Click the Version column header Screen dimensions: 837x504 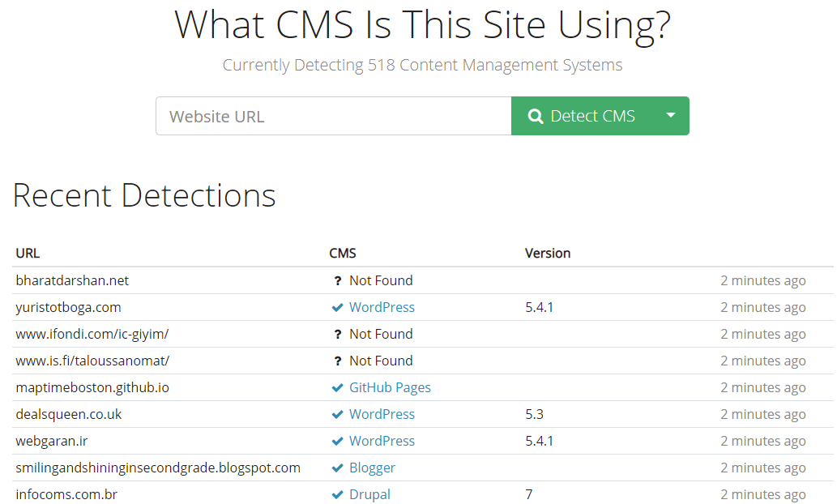(548, 253)
